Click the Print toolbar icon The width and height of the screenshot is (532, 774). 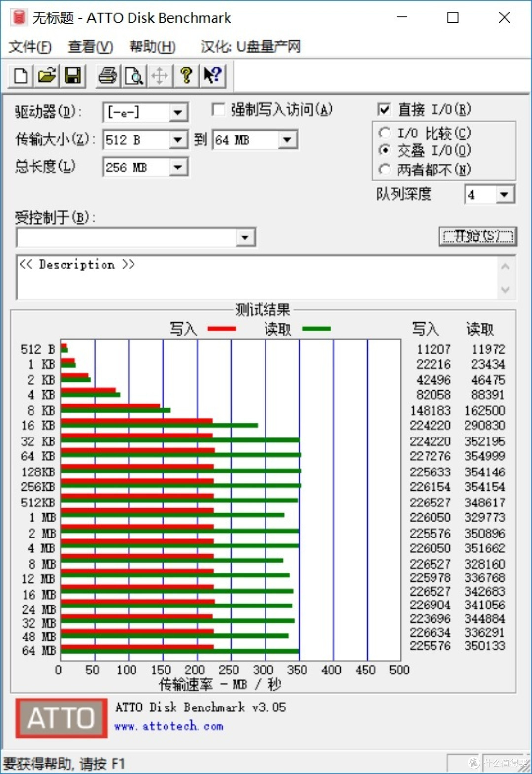(108, 76)
